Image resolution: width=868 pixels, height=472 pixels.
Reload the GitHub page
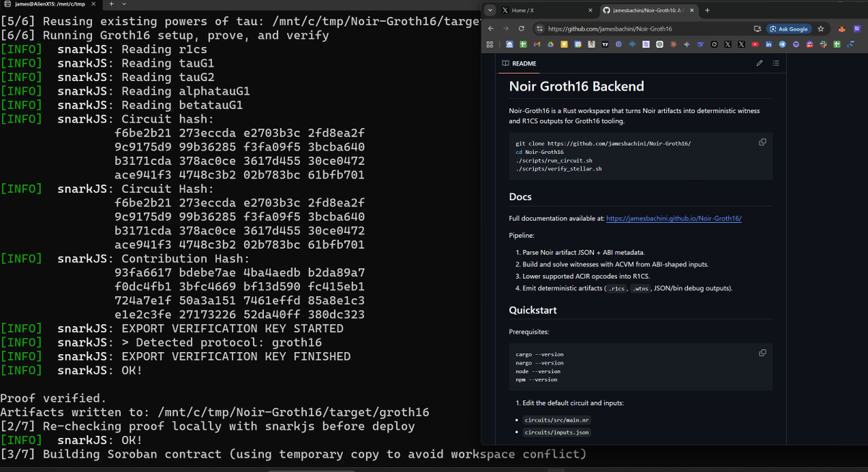(x=522, y=28)
